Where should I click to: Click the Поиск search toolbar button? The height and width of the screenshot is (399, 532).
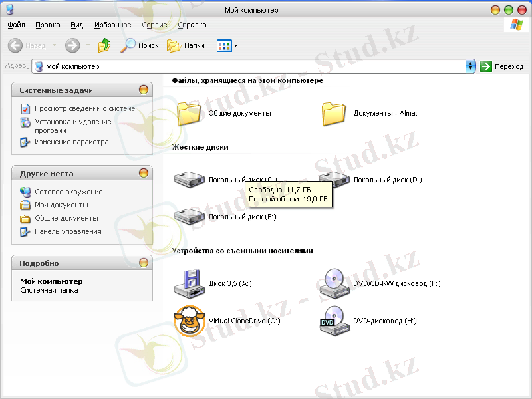(140, 45)
